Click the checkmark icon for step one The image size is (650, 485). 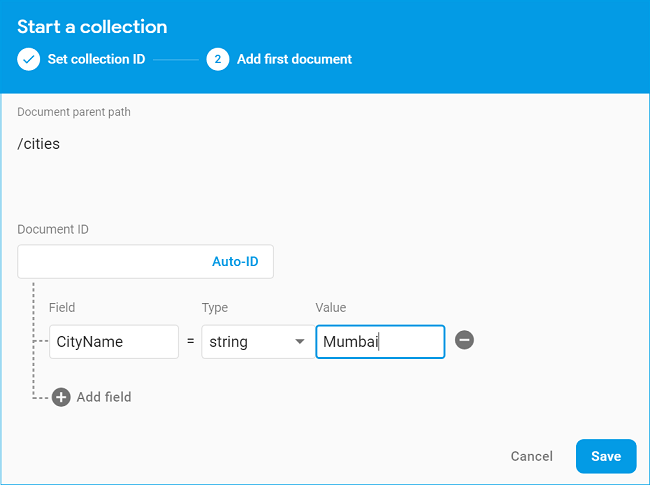click(29, 59)
